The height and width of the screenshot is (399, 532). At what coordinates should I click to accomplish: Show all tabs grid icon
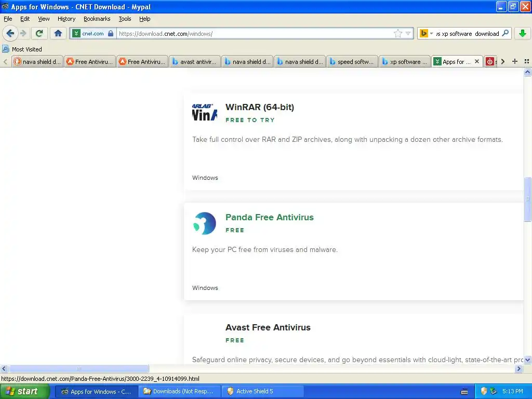(x=527, y=61)
